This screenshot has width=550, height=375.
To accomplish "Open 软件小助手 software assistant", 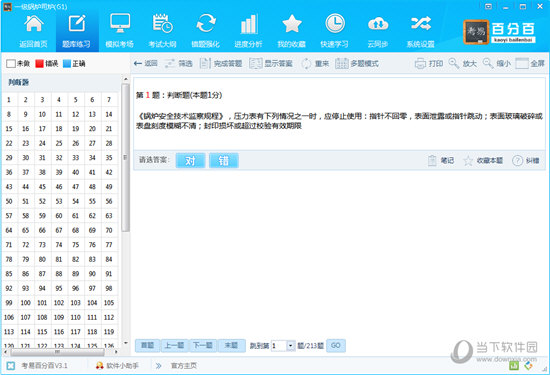I will click(x=118, y=366).
